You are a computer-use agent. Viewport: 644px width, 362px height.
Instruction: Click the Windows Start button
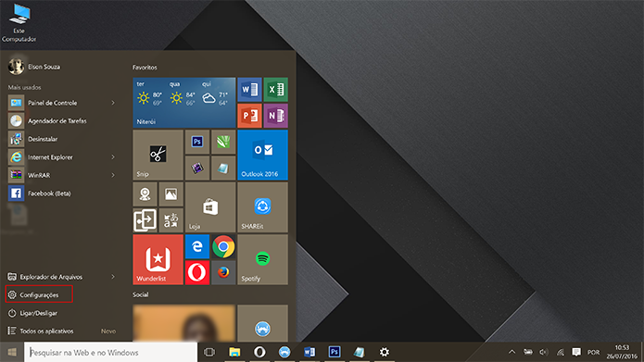click(12, 352)
